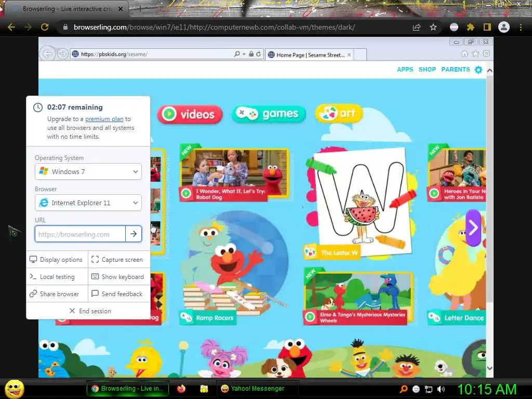Screen dimensions: 532x399
Task: Open the Letter Dance game card
Action: (456, 268)
